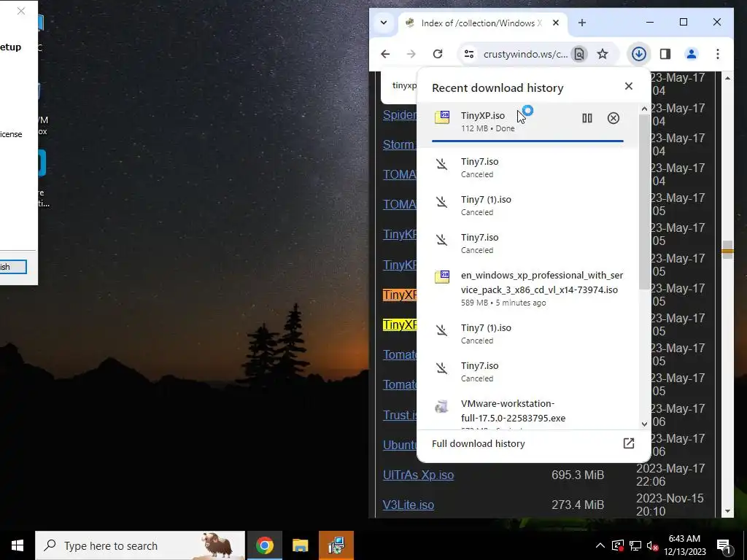The height and width of the screenshot is (560, 747).
Task: Open Chrome from the taskbar
Action: tap(264, 545)
